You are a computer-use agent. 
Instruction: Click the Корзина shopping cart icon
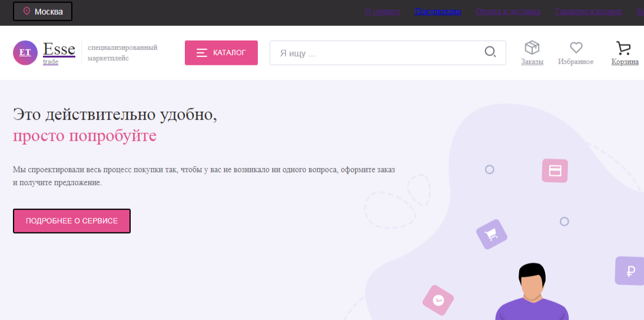pyautogui.click(x=623, y=48)
